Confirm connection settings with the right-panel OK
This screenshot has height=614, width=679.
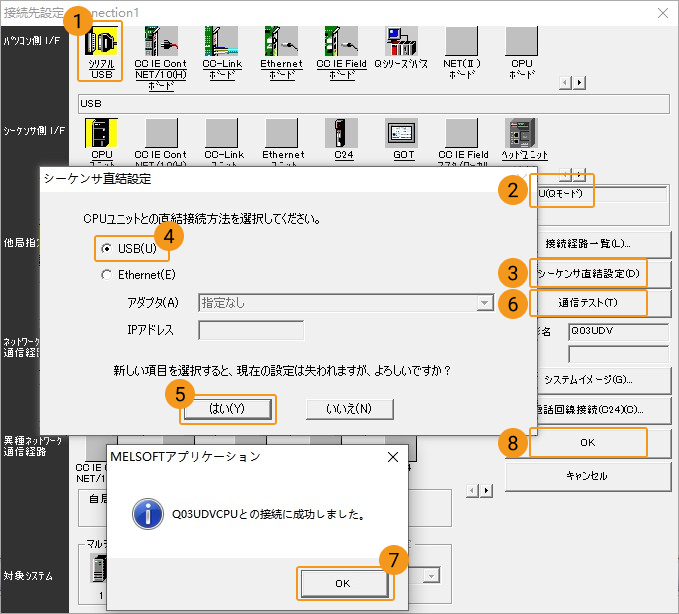point(588,443)
